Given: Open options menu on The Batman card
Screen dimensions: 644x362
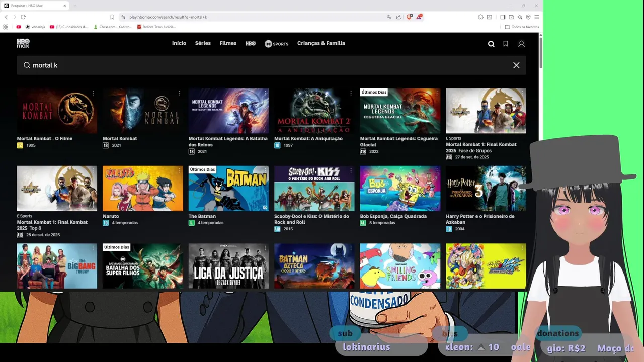Looking at the screenshot, I should tap(265, 170).
